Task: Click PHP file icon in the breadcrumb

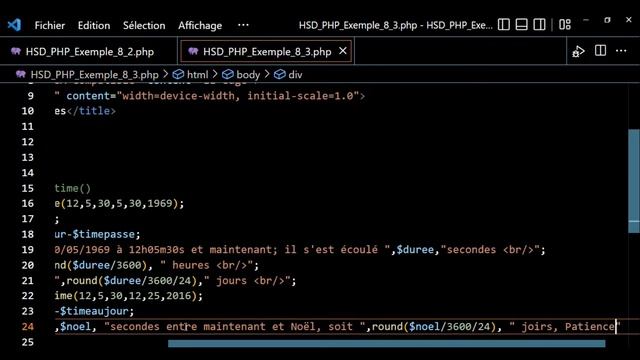Action: (x=21, y=74)
